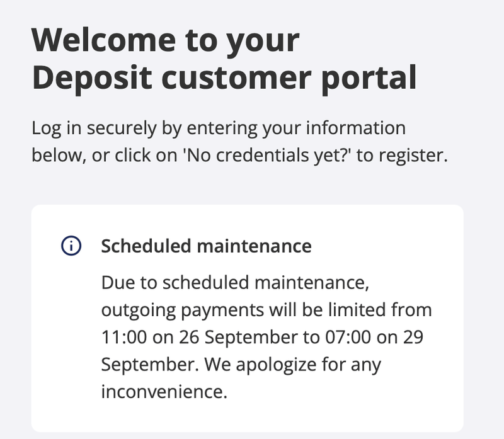The width and height of the screenshot is (504, 439).
Task: Click the word 'inconvenience.' in the notice
Action: (163, 391)
